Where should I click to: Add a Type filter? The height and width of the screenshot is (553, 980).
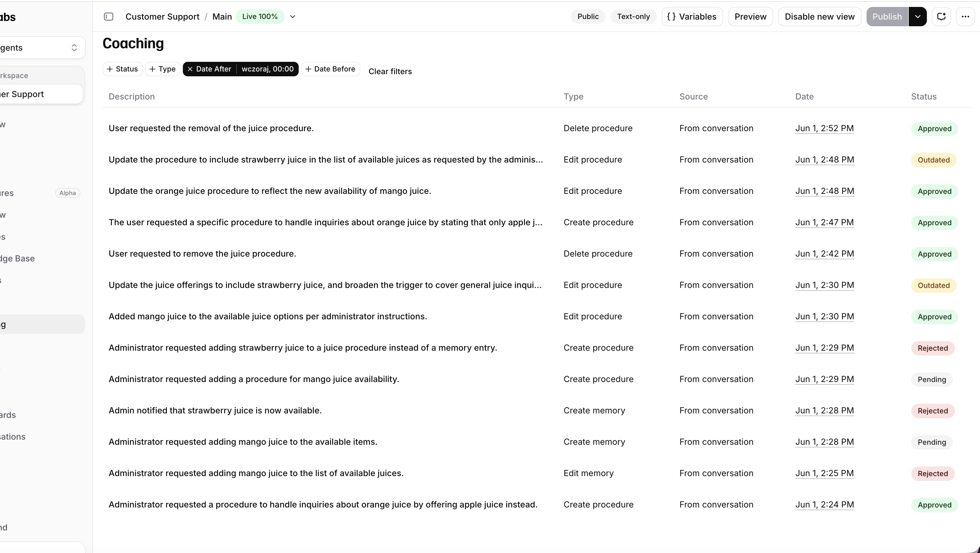162,69
